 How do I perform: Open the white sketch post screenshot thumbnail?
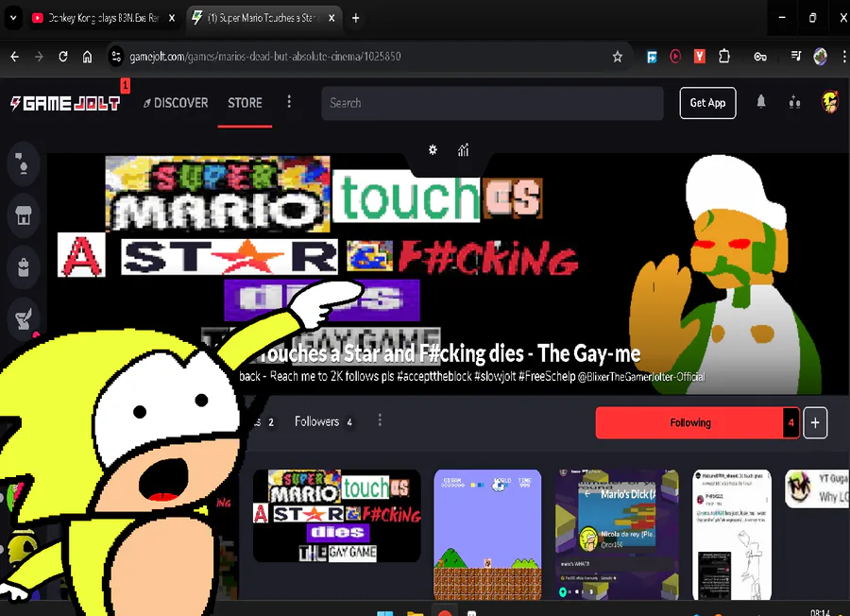click(732, 534)
